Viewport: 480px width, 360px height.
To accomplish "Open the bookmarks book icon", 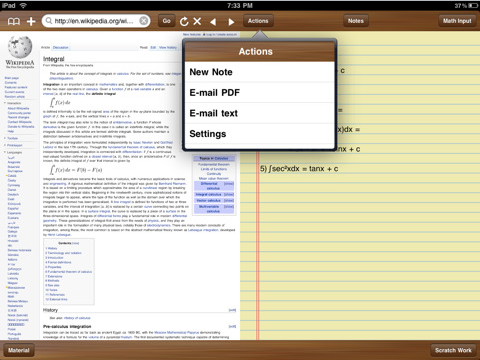I will coord(14,21).
